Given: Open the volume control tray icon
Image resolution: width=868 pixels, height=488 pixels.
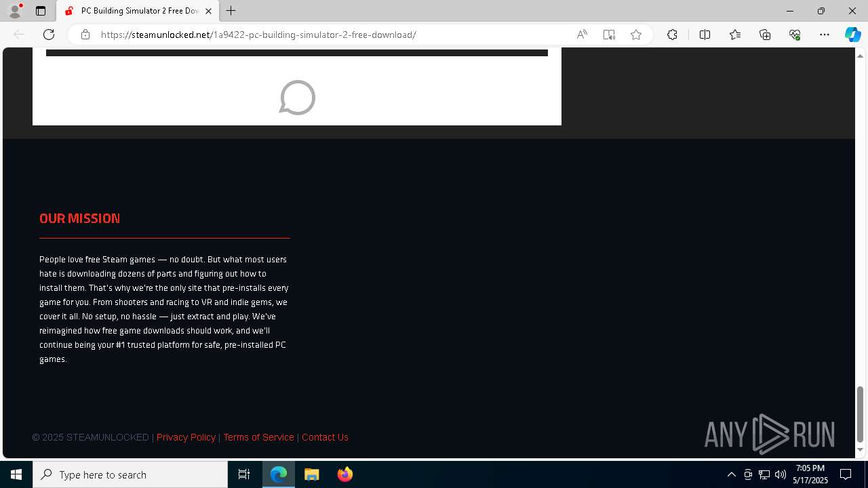Looking at the screenshot, I should pyautogui.click(x=781, y=474).
